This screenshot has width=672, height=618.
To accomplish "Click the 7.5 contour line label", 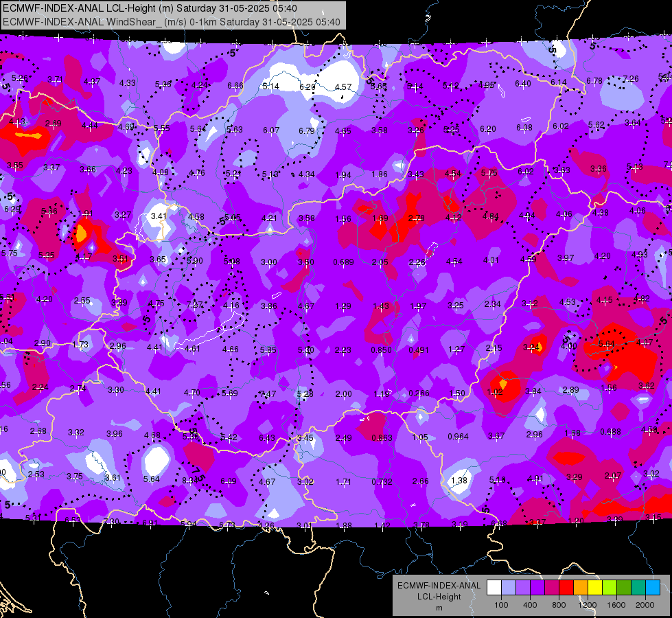I will (x=198, y=472).
